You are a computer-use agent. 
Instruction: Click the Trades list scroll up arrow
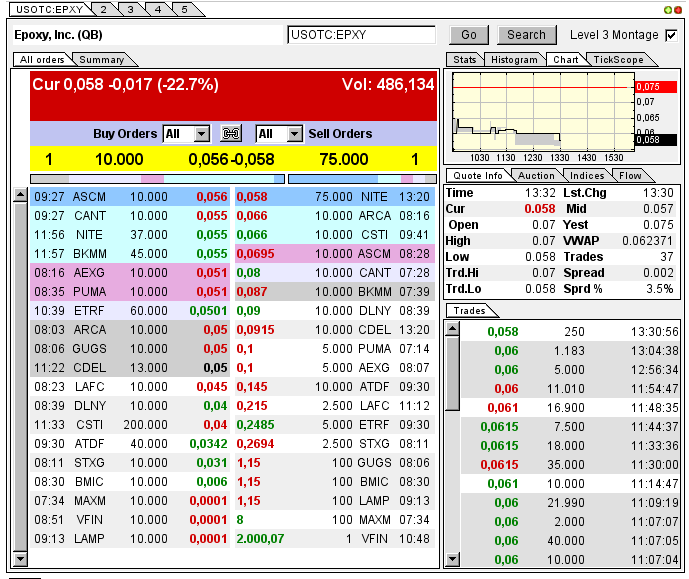click(x=452, y=328)
